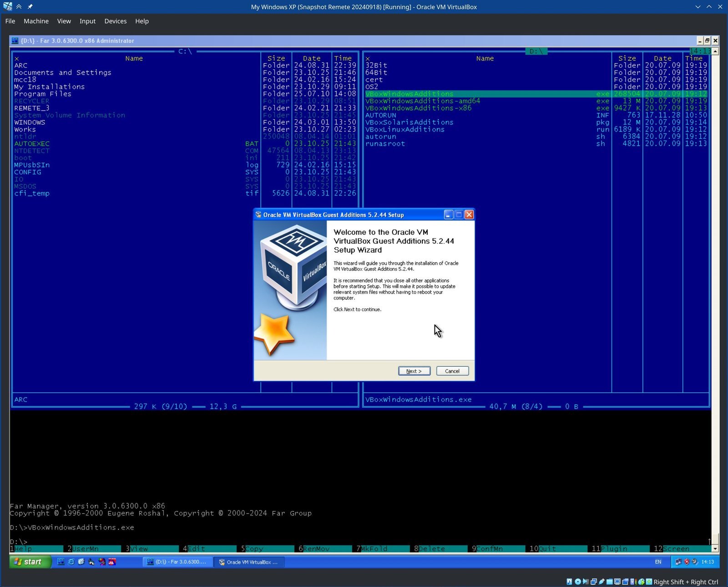
Task: Click the mouse integration status icon
Action: [641, 582]
